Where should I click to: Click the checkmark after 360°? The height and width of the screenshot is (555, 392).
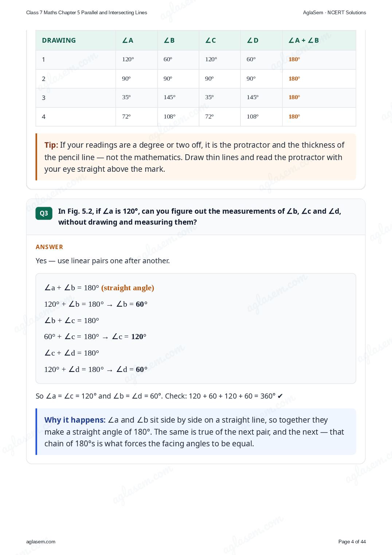point(280,396)
